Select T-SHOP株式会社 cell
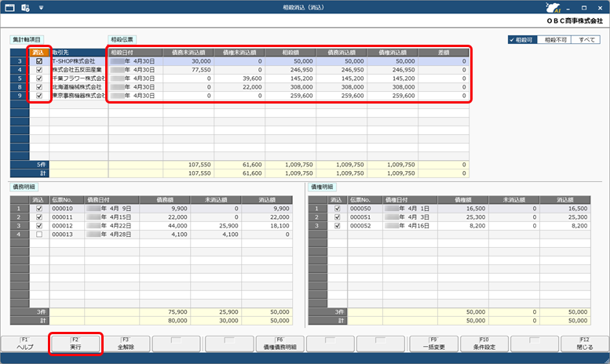The width and height of the screenshot is (610, 364). (79, 61)
